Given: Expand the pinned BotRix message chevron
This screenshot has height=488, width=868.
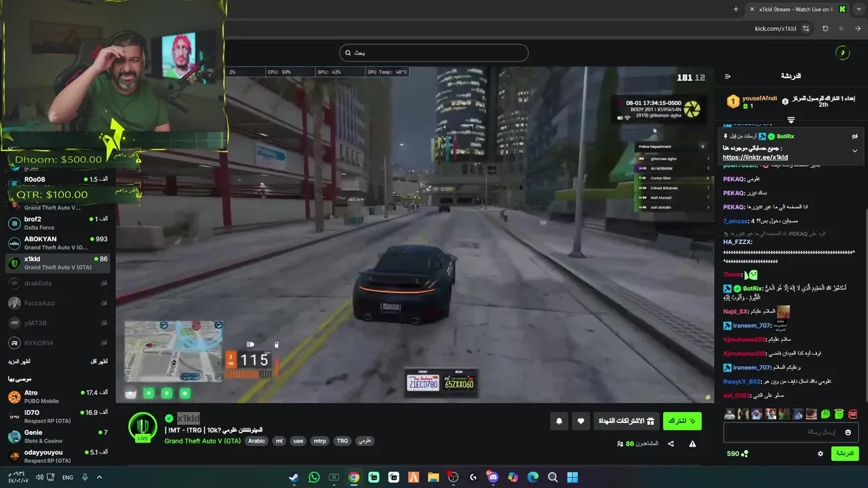Looking at the screenshot, I should click(x=854, y=150).
